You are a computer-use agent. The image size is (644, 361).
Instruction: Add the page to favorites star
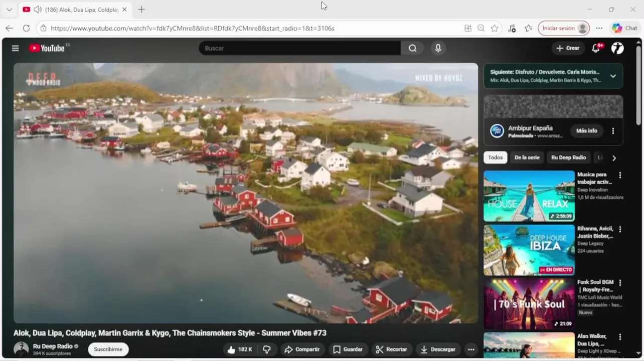tap(495, 28)
